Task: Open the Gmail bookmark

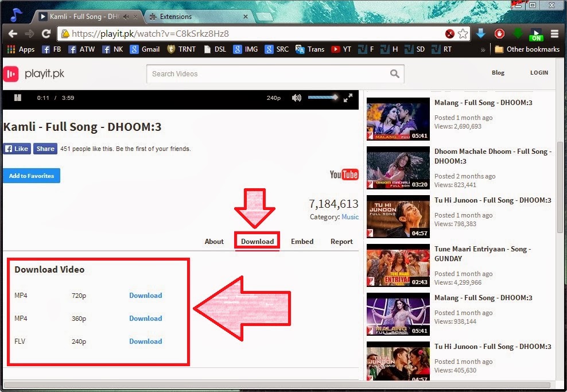Action: [145, 49]
